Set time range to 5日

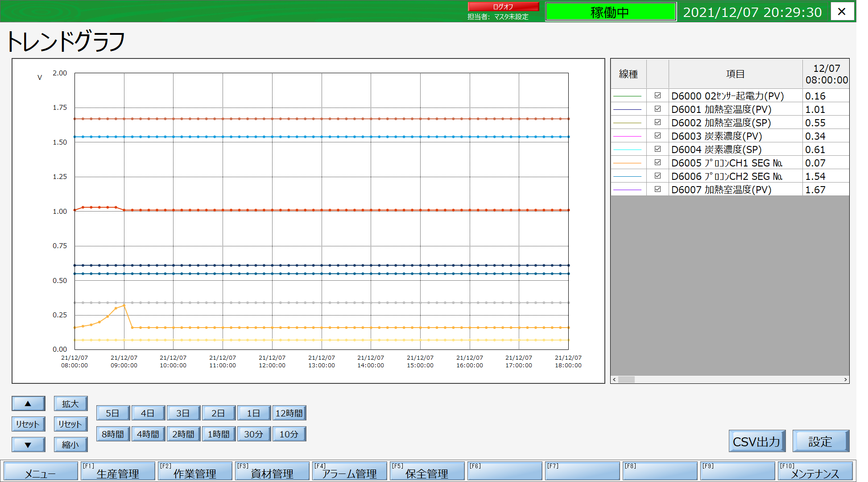[x=113, y=413]
